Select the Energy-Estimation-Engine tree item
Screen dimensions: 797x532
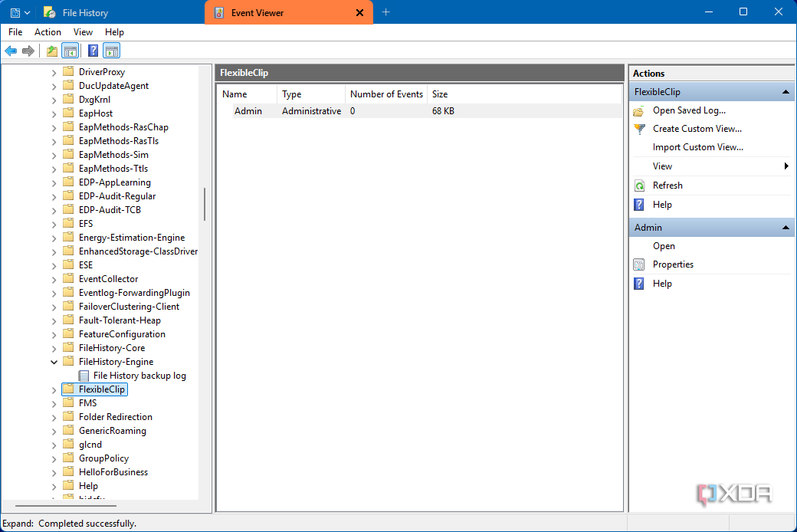pos(132,238)
